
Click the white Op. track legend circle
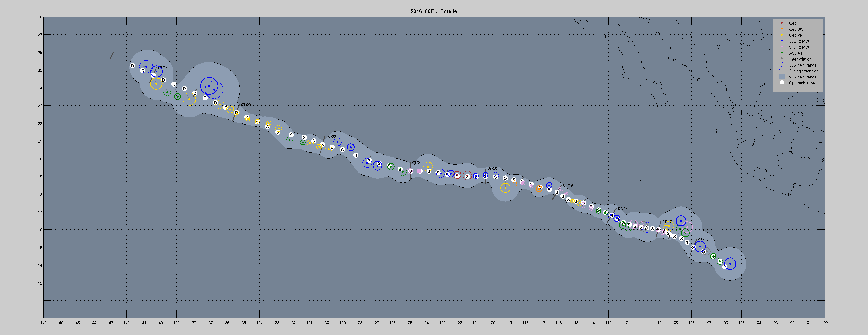pos(782,83)
